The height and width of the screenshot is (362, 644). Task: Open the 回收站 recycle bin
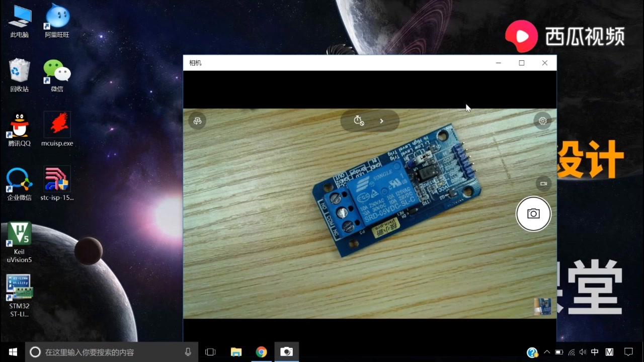[20, 75]
